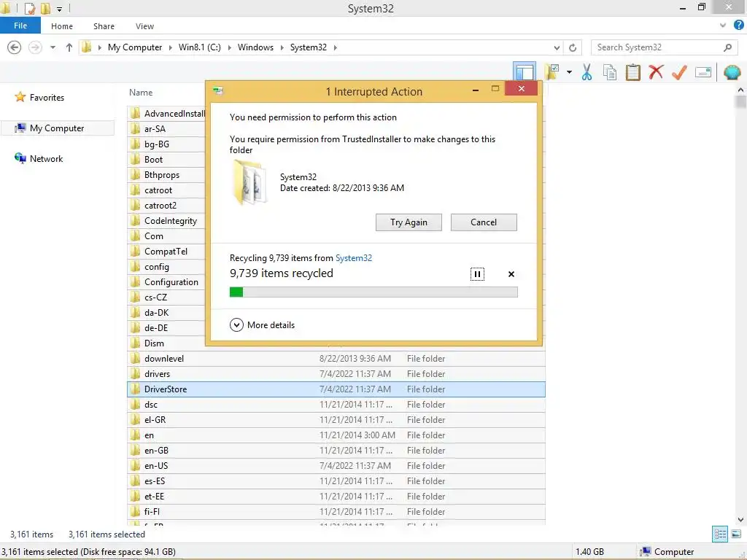
Task: Switch to the View ribbon tab
Action: (144, 26)
